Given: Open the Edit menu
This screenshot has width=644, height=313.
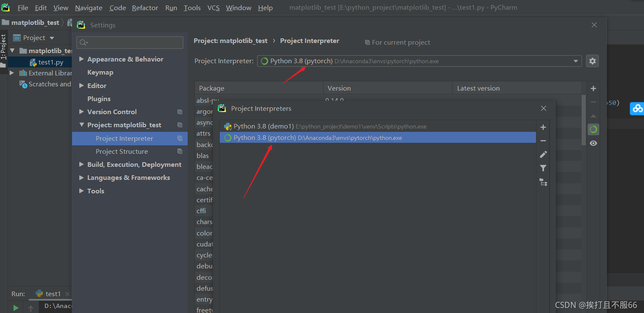Looking at the screenshot, I should [x=41, y=8].
